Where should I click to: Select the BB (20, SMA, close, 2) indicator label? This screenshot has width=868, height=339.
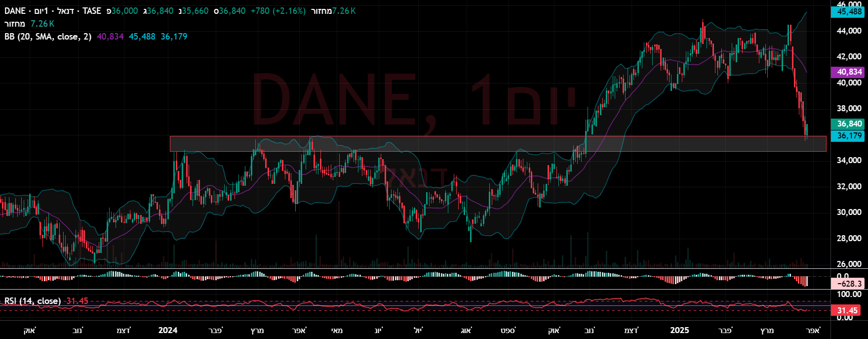[x=48, y=37]
